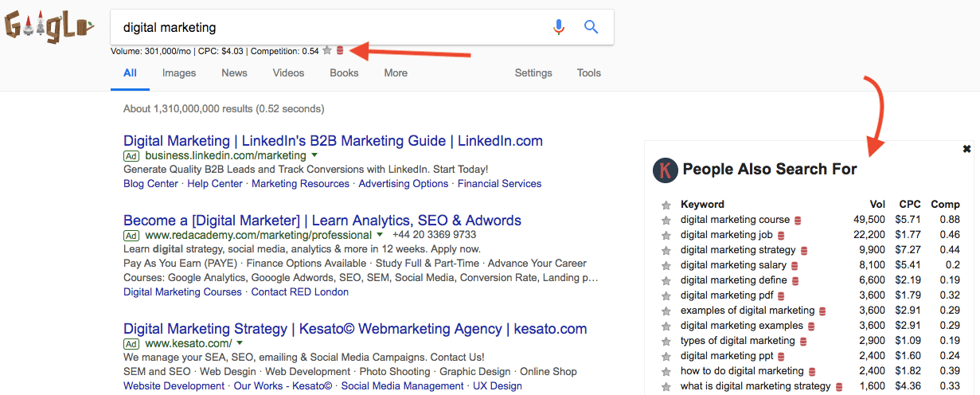Click the digital marketing course keyword
Screen dimensions: 980x395
pos(735,220)
